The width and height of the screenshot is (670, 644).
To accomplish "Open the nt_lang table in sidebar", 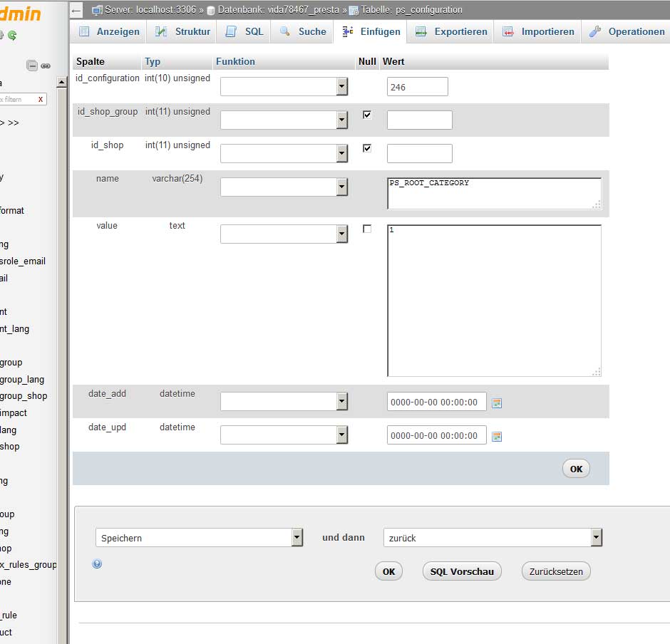I will tap(14, 329).
